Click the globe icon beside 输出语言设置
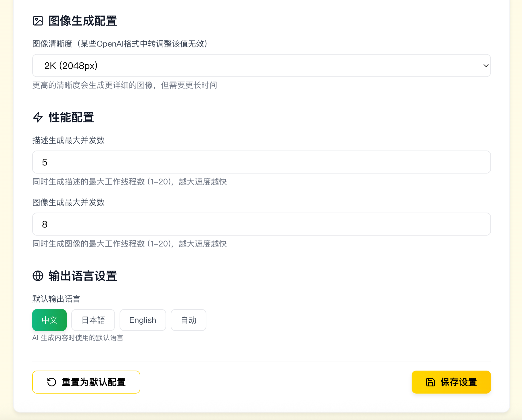 pos(38,276)
